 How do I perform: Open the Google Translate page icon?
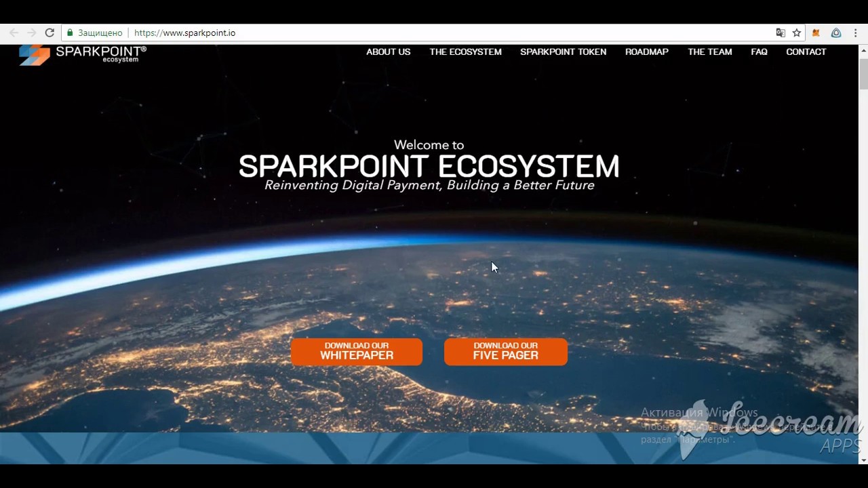[x=781, y=33]
